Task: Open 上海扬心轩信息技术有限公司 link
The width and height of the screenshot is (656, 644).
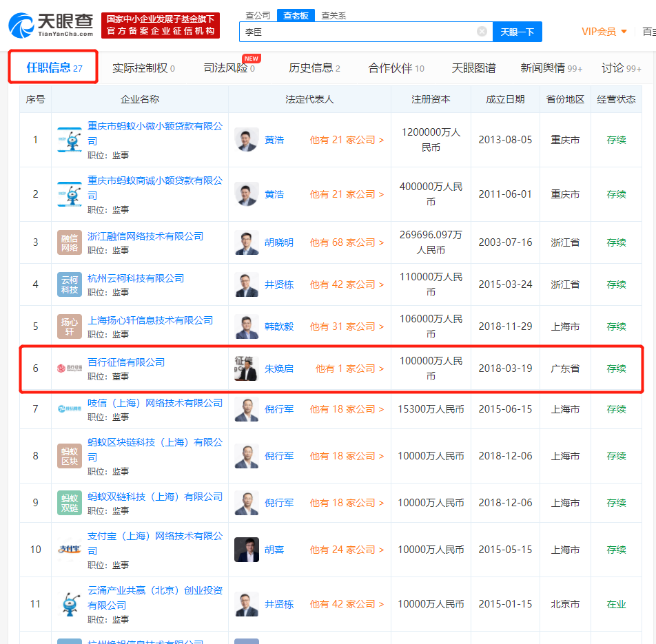Action: pyautogui.click(x=150, y=320)
